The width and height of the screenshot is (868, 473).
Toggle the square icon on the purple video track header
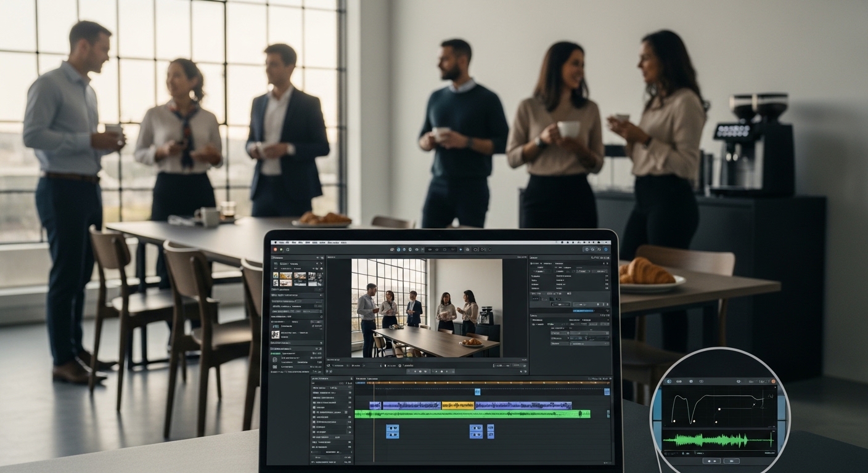(315, 406)
